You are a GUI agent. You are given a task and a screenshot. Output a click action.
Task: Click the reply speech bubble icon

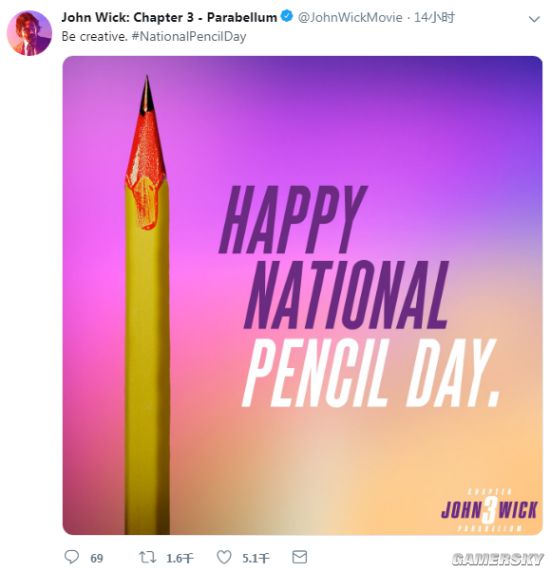pyautogui.click(x=71, y=557)
